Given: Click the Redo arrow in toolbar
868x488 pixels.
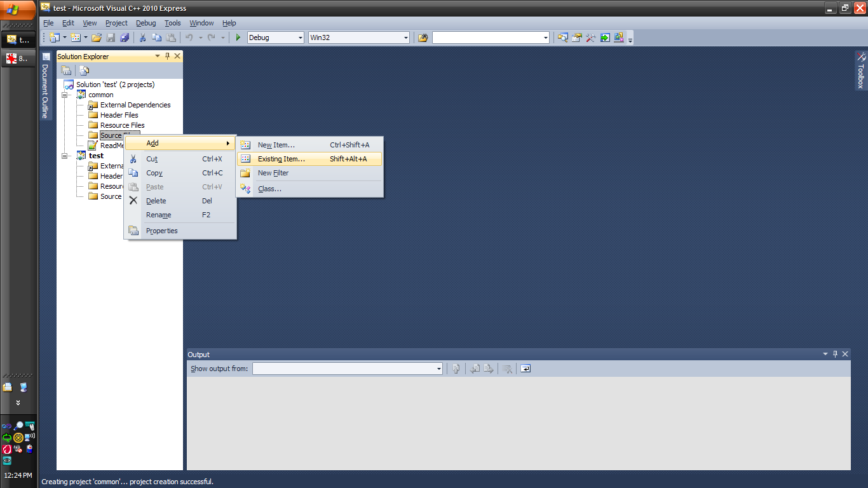Looking at the screenshot, I should (211, 37).
